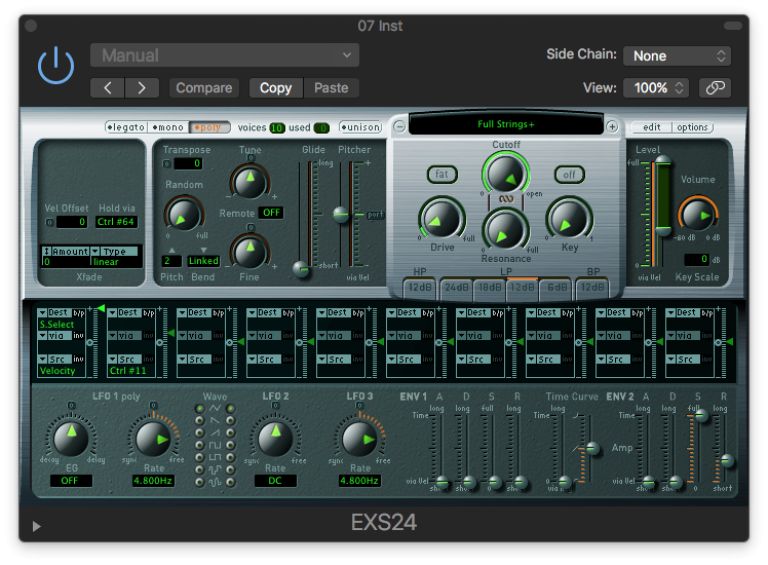Viewport: 768px width, 565px height.
Task: Click the LFO 3 Rate knob
Action: pyautogui.click(x=360, y=438)
